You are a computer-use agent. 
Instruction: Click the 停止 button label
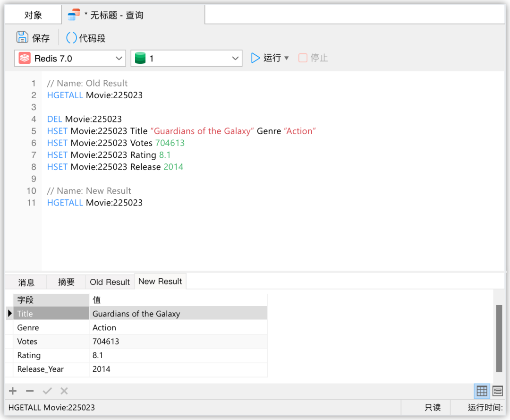(319, 58)
